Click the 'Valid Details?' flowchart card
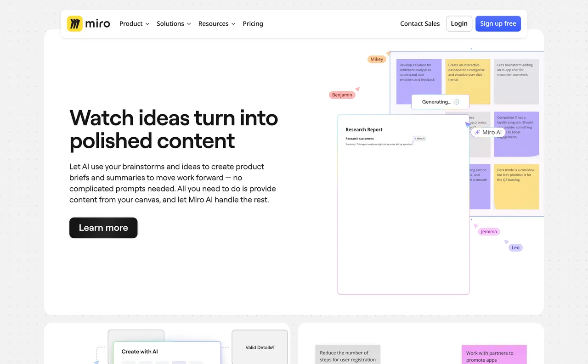 click(x=260, y=347)
